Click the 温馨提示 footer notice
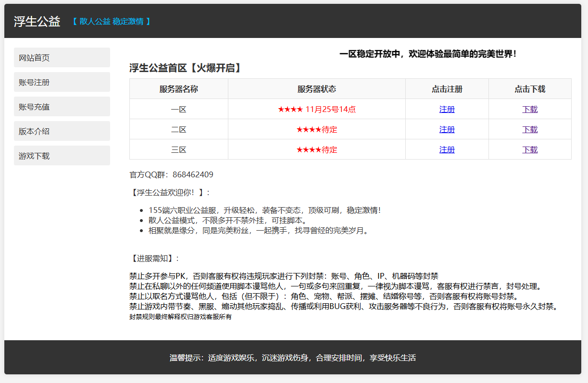 [x=292, y=358]
